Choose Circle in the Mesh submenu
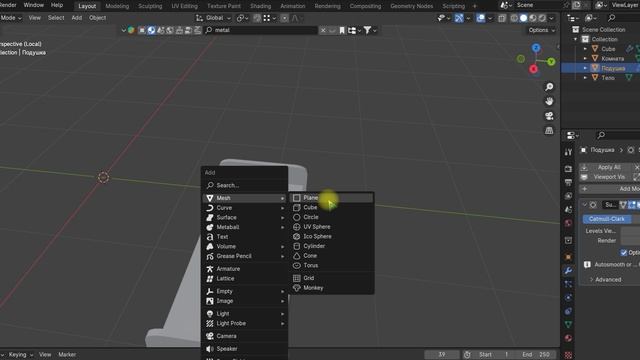 (331, 217)
